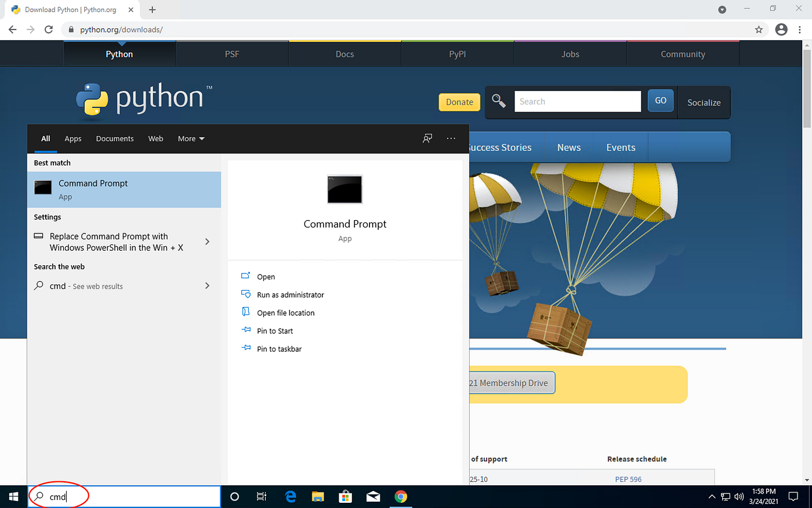
Task: Expand Replace Command Prompt setting arrow
Action: pyautogui.click(x=207, y=242)
